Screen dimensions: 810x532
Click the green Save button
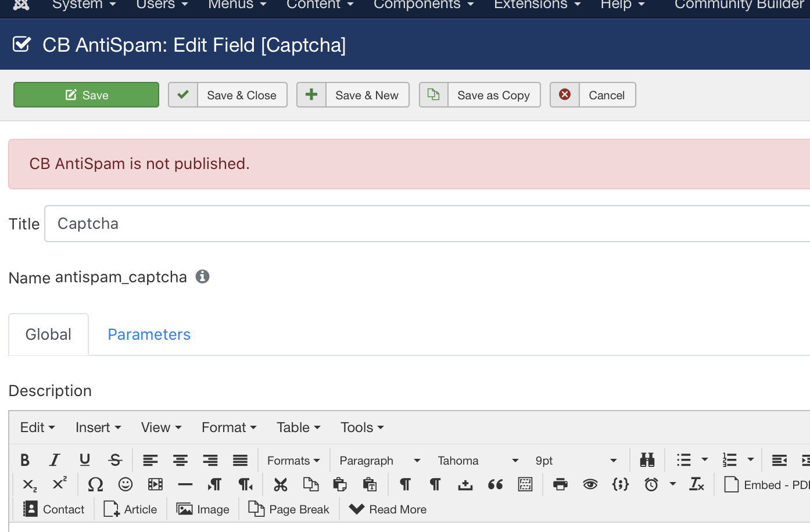pyautogui.click(x=87, y=95)
